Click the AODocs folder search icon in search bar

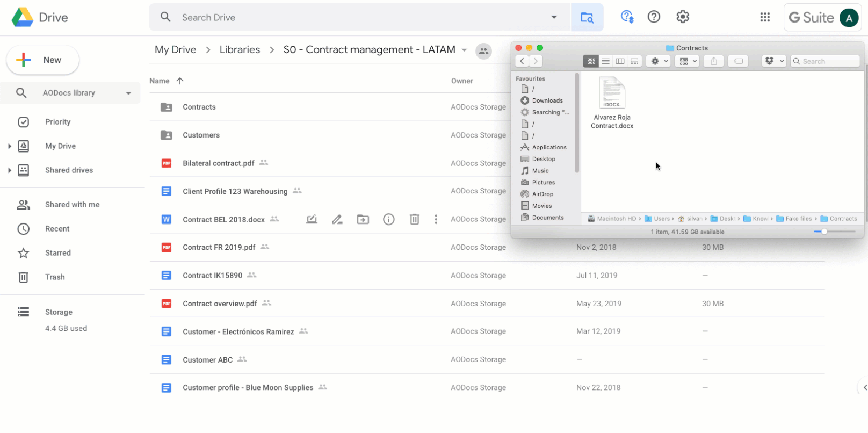tap(587, 18)
